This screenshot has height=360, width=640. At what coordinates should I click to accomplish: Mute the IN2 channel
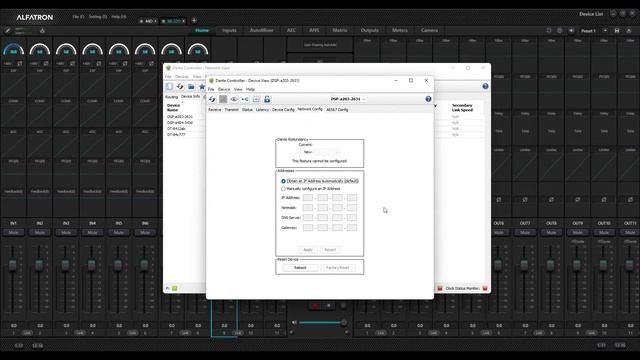40,232
